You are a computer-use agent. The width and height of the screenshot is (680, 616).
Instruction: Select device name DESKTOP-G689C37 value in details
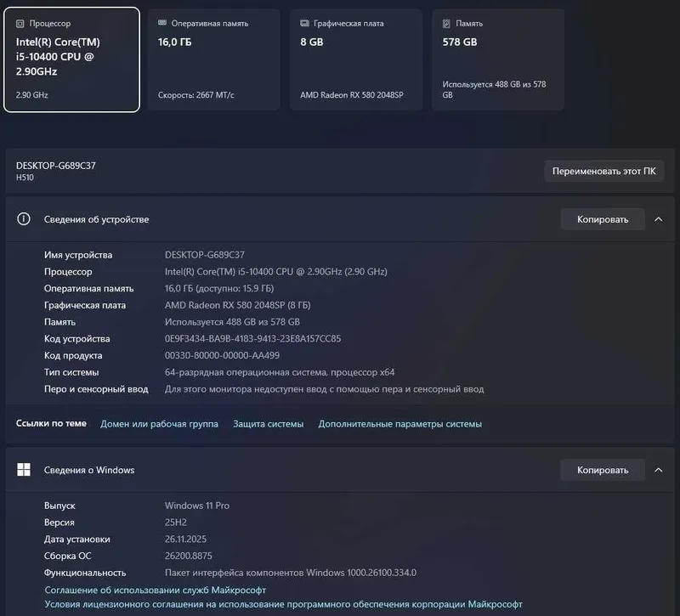click(205, 255)
